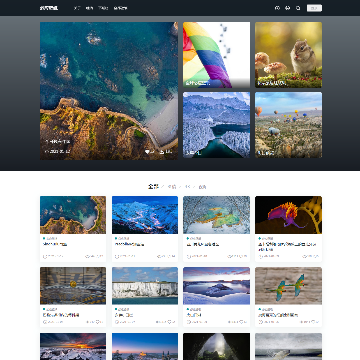The height and width of the screenshot is (360, 360).
Task: Click the search magnifier icon in header
Action: (x=298, y=8)
